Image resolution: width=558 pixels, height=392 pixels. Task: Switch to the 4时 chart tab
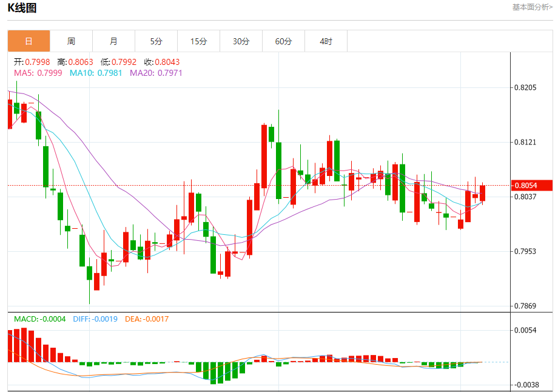326,41
